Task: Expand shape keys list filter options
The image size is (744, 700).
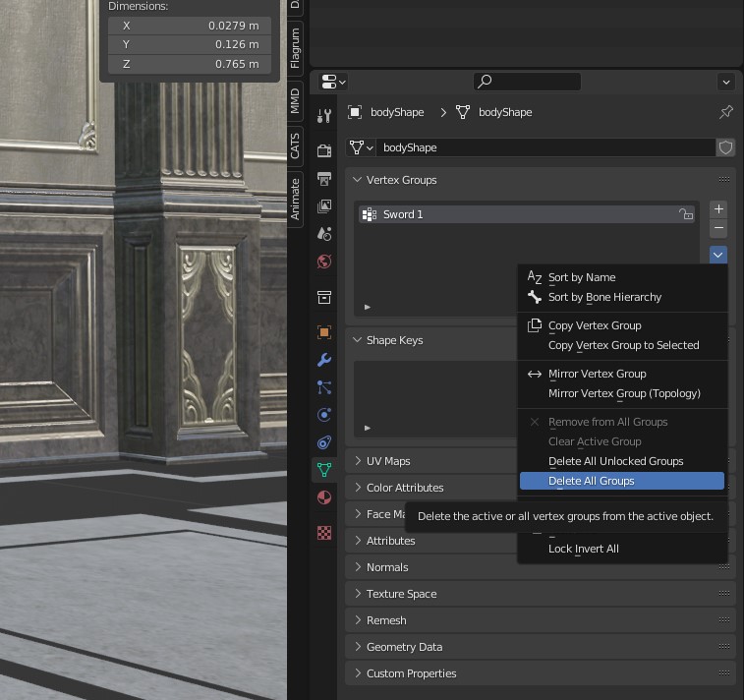Action: pos(368,428)
